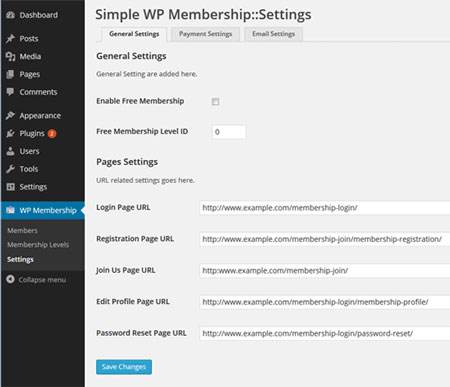Click the Comments speech bubble icon

pyautogui.click(x=10, y=92)
